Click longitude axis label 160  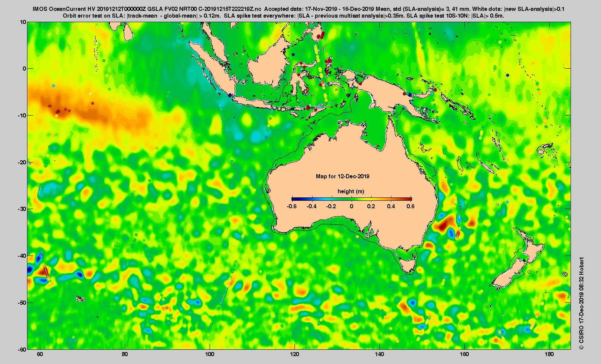(464, 355)
